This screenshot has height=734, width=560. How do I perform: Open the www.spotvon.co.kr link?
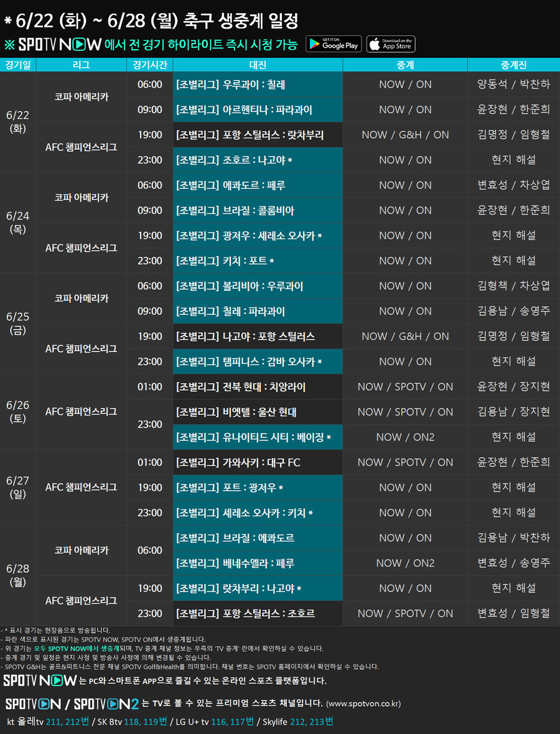363,704
